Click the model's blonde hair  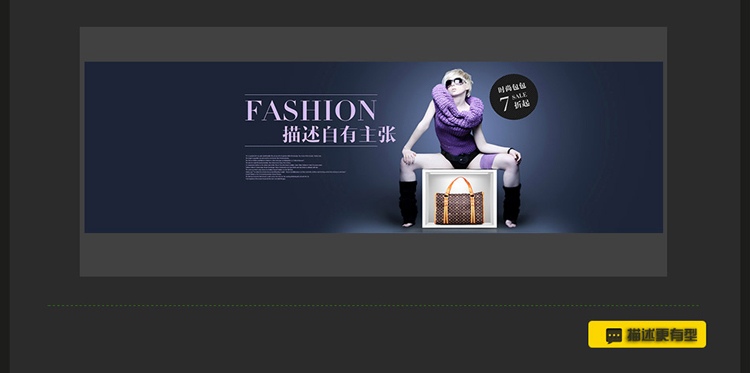point(458,76)
